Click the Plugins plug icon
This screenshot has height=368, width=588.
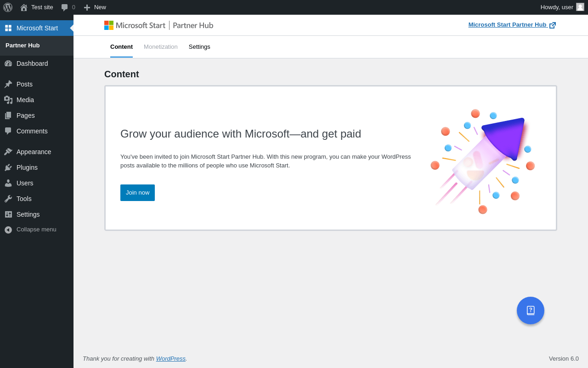pos(8,167)
